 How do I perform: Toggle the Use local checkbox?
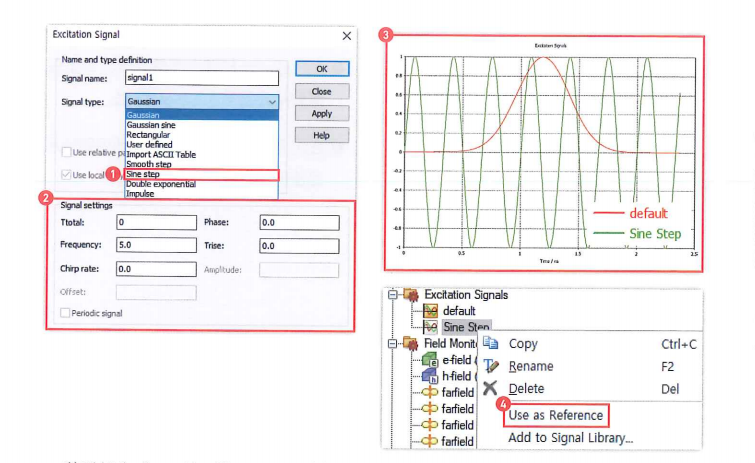click(66, 175)
